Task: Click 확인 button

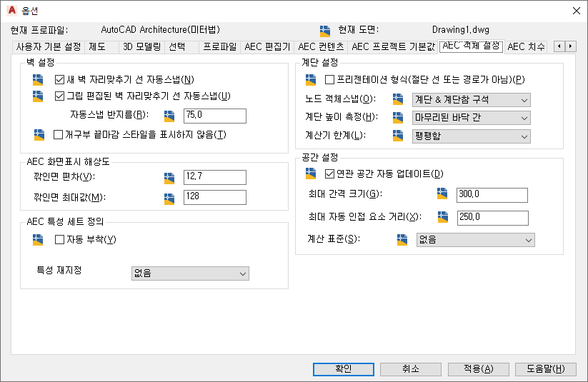Action: click(344, 369)
